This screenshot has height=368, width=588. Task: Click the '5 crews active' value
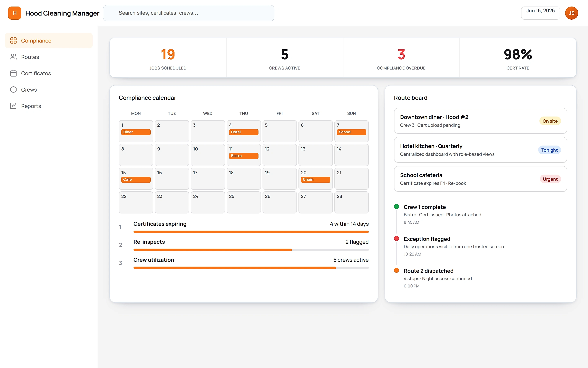351,260
